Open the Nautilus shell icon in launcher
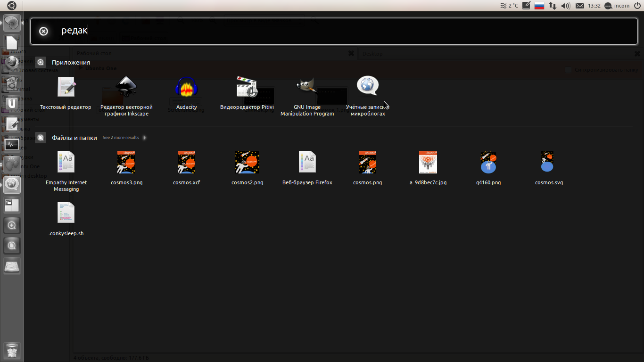 (x=12, y=23)
